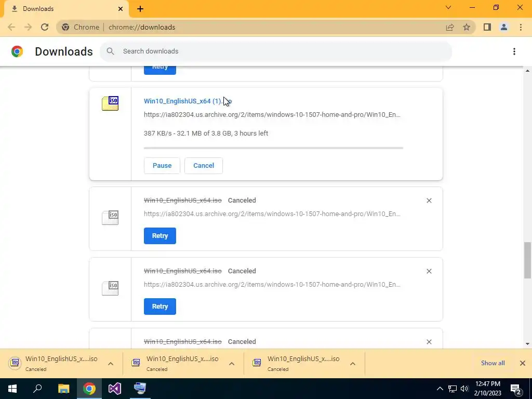Expand options for the third shelf download item
This screenshot has height=399, width=532.
click(353, 364)
